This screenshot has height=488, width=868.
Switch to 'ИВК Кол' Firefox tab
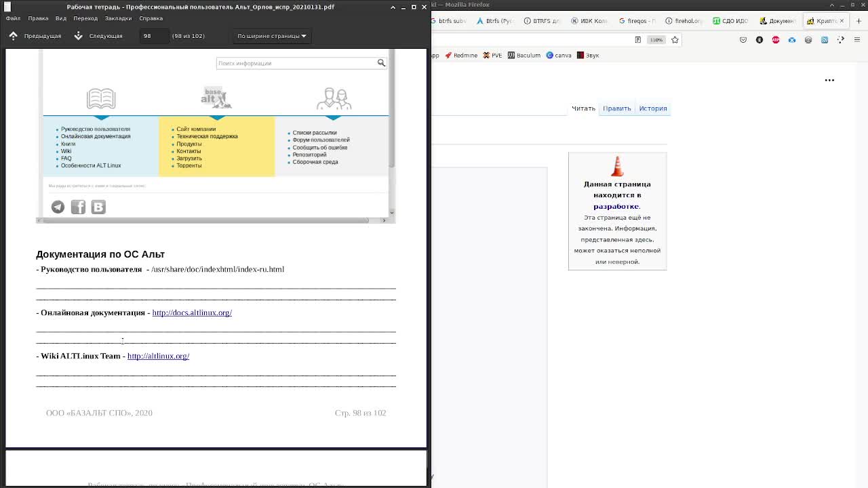pyautogui.click(x=590, y=21)
